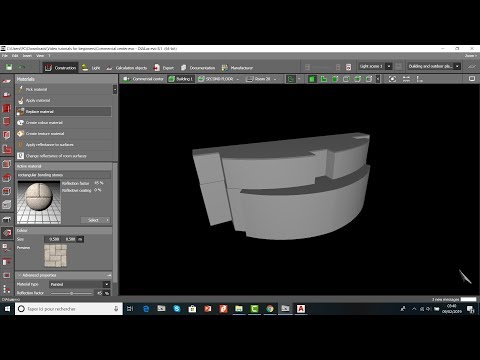The width and height of the screenshot is (480, 360).
Task: Click the Task View taskbar icon
Action: 130,309
